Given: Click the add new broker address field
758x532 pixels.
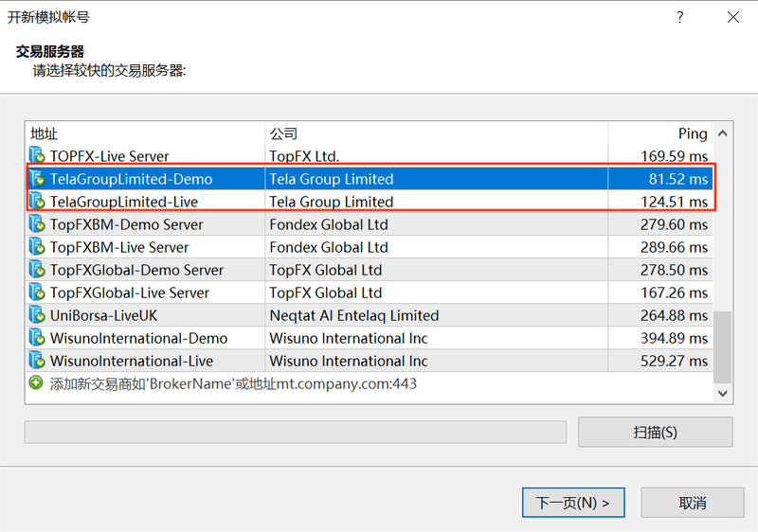Looking at the screenshot, I should click(370, 383).
